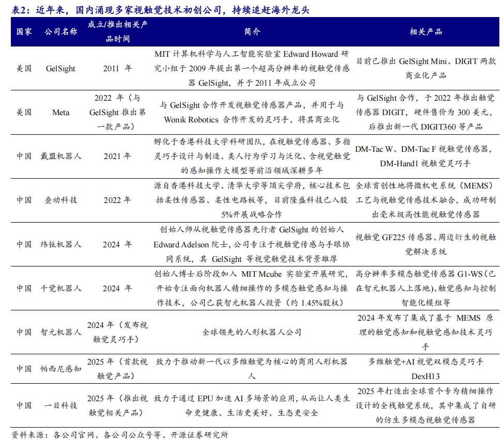The height and width of the screenshot is (440, 504).
Task: Click the GelSight company name cell
Action: 60,68
